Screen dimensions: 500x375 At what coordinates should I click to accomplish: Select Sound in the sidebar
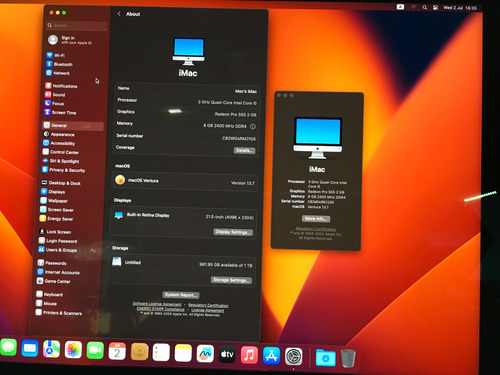point(55,95)
